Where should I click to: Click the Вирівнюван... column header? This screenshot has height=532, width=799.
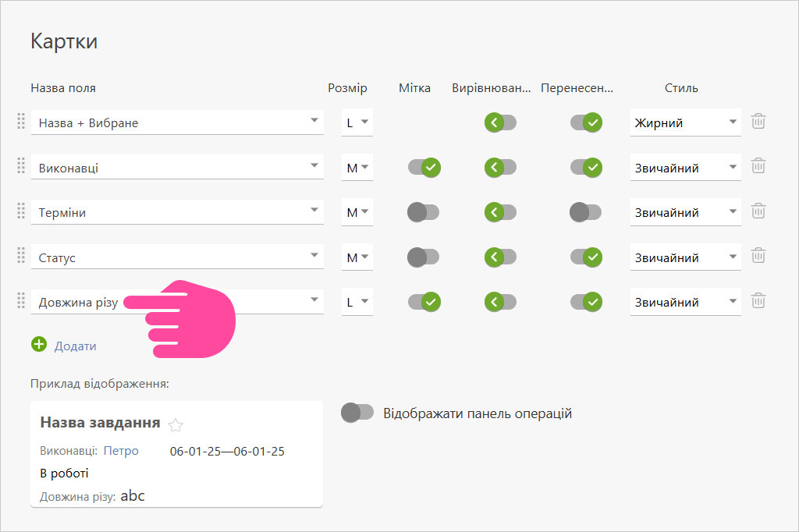(x=492, y=88)
